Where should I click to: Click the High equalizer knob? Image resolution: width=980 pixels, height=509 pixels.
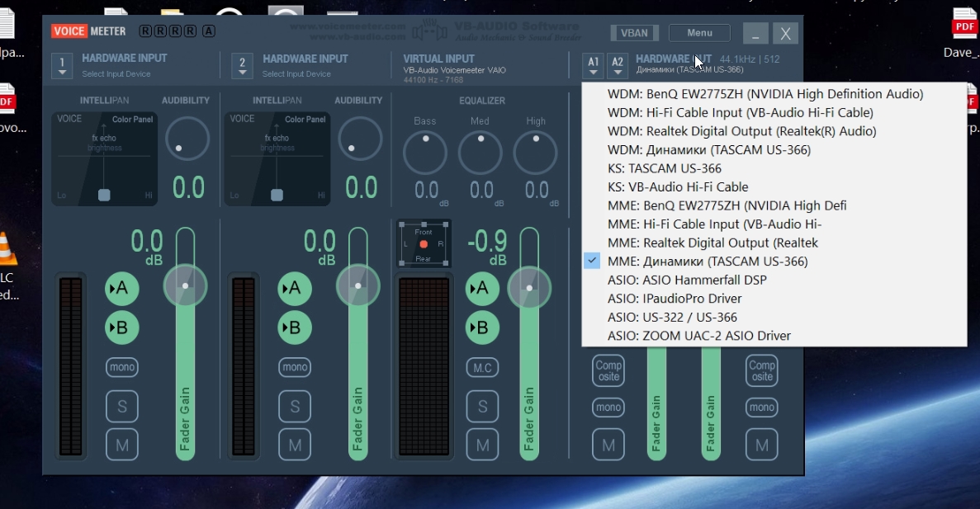tap(535, 153)
